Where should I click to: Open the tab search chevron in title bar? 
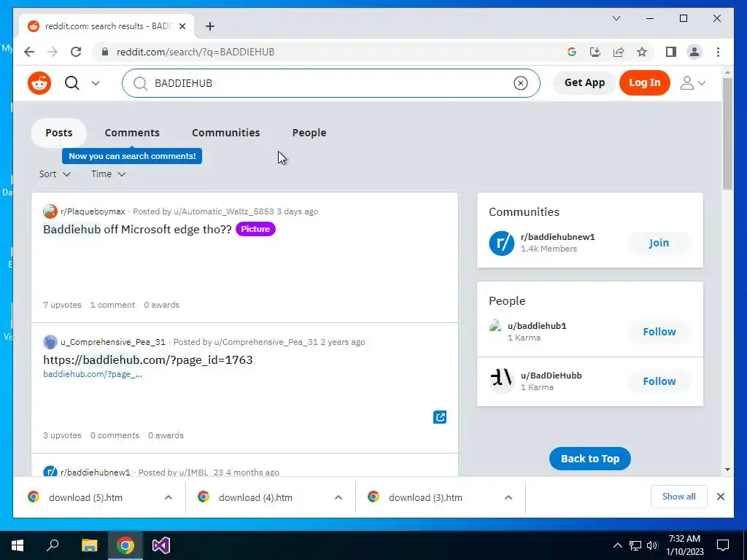(x=616, y=18)
